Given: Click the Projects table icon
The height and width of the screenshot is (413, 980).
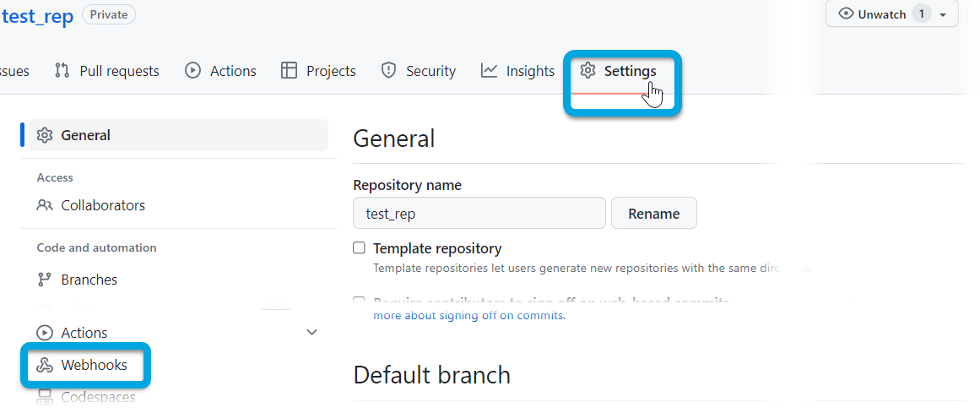Looking at the screenshot, I should pos(290,71).
